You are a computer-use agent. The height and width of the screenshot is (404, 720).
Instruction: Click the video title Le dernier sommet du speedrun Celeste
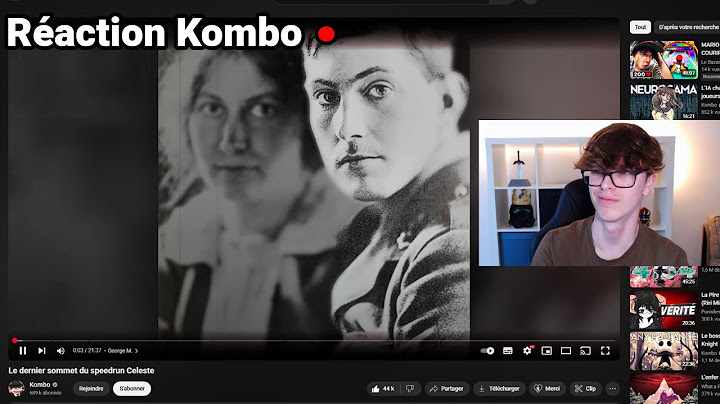pyautogui.click(x=81, y=370)
